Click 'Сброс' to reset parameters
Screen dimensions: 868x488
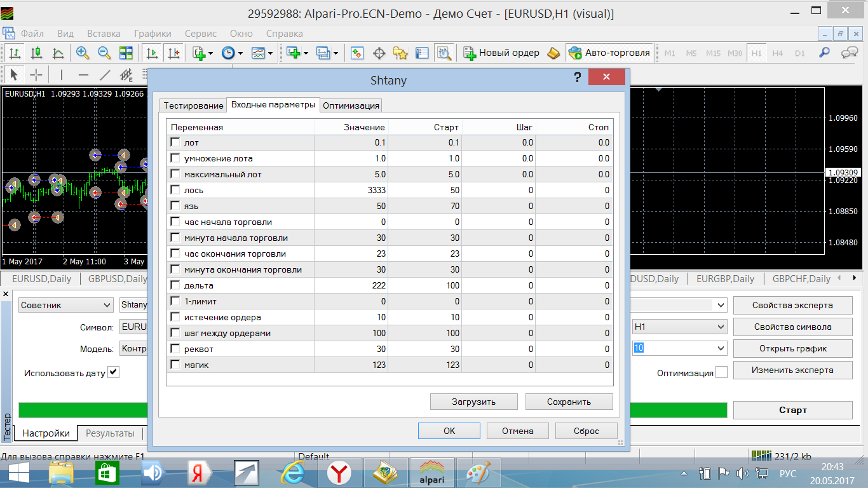pos(587,431)
